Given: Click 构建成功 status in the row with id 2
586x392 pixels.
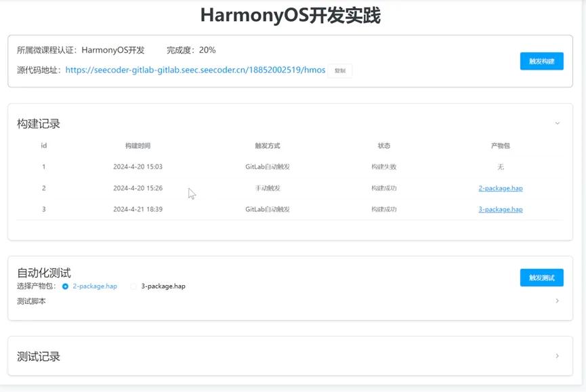Looking at the screenshot, I should pyautogui.click(x=384, y=188).
